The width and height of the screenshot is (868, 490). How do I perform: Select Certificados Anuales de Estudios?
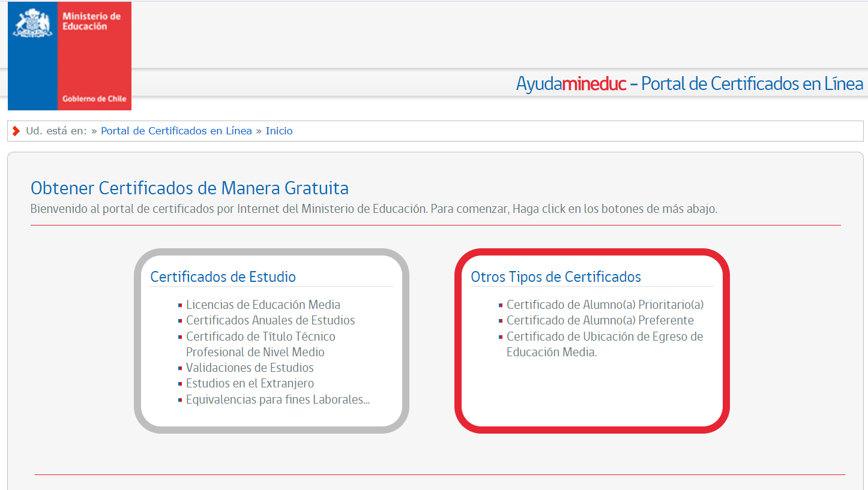[270, 320]
